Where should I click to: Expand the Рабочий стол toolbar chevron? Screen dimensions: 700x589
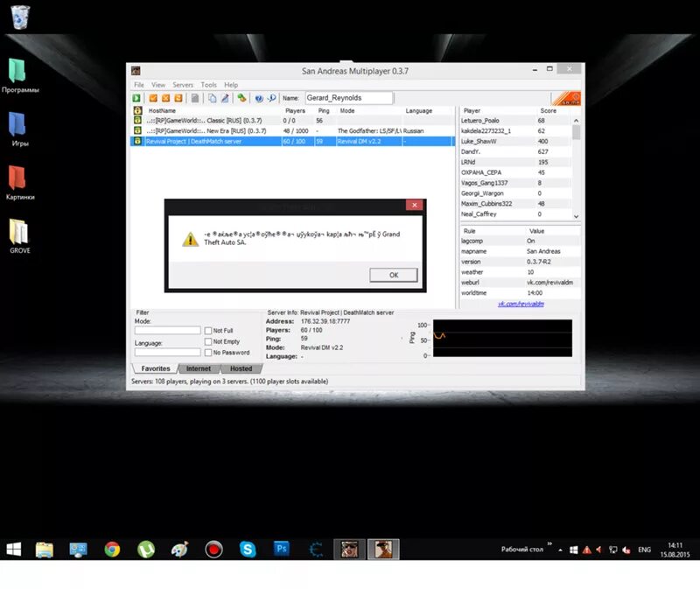[549, 543]
